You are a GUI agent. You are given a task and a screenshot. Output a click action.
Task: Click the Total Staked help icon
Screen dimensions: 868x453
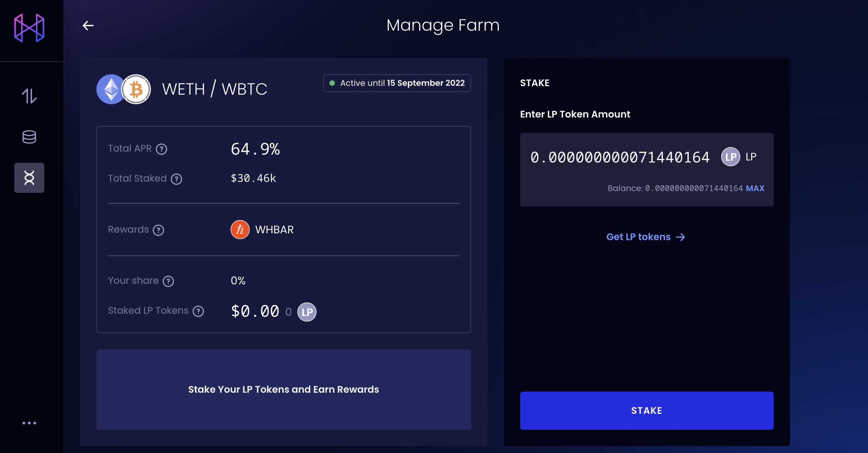click(x=176, y=179)
